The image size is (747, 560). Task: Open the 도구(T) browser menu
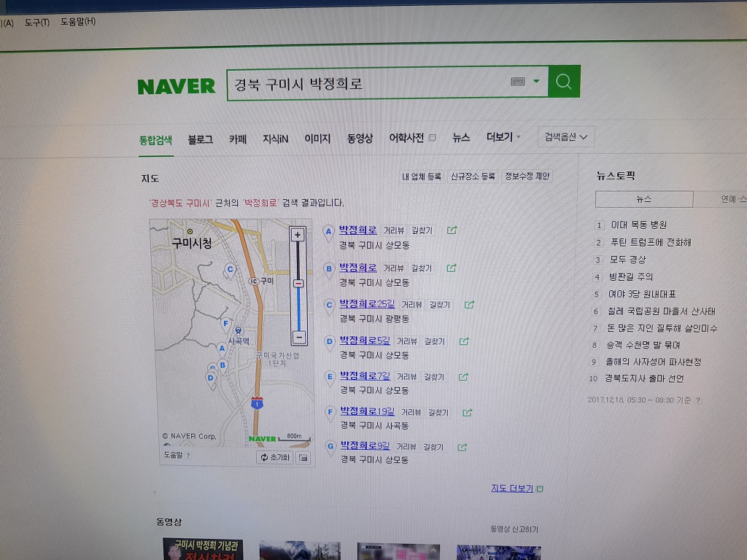point(37,23)
